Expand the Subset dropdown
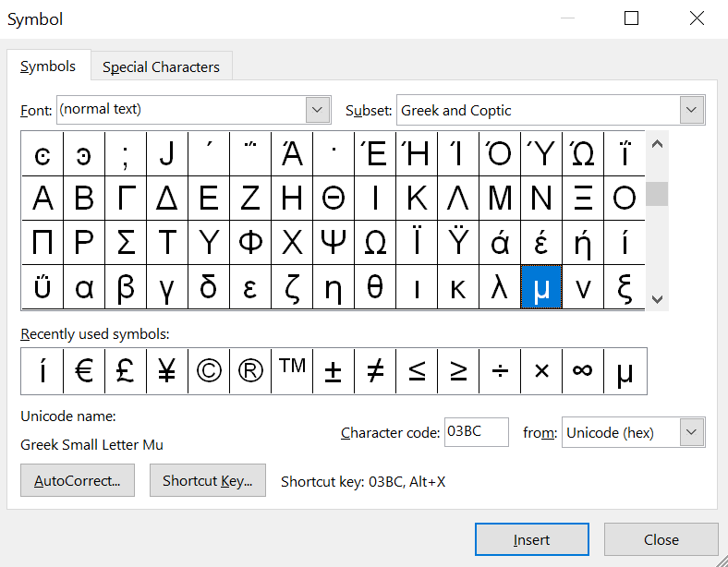The height and width of the screenshot is (567, 728). pyautogui.click(x=692, y=110)
